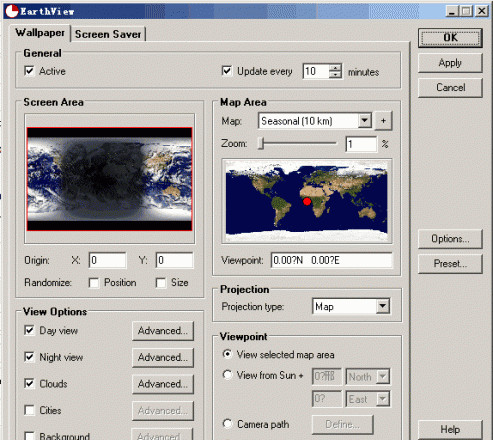493x440 pixels.
Task: Disable the Clouds checkbox
Action: [29, 383]
